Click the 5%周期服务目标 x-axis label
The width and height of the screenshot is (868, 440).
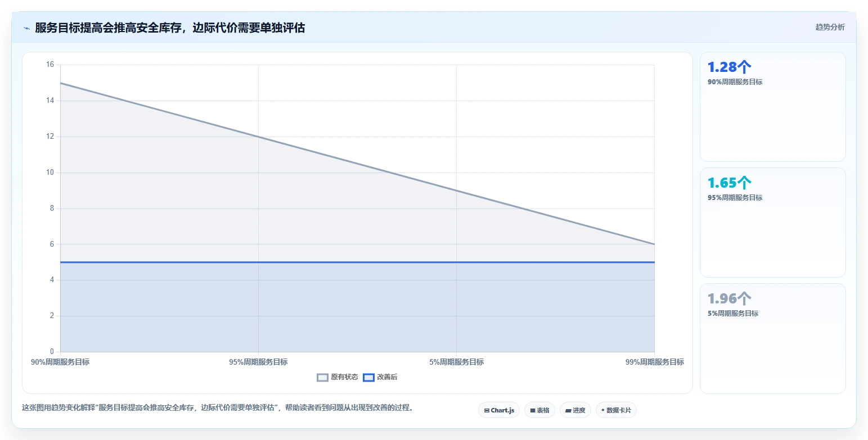[456, 362]
